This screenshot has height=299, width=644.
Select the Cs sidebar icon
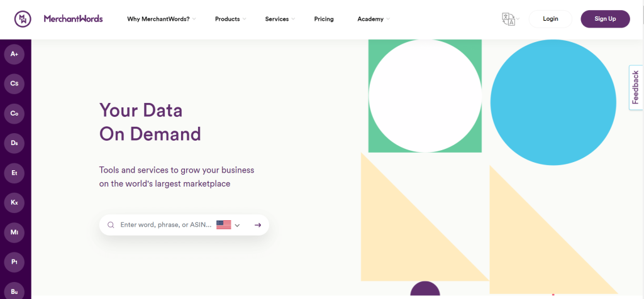tap(14, 84)
